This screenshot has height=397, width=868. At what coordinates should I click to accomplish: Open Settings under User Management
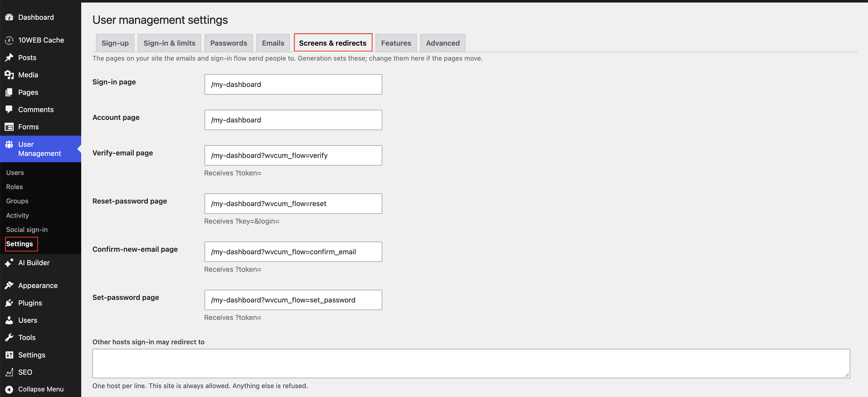20,244
